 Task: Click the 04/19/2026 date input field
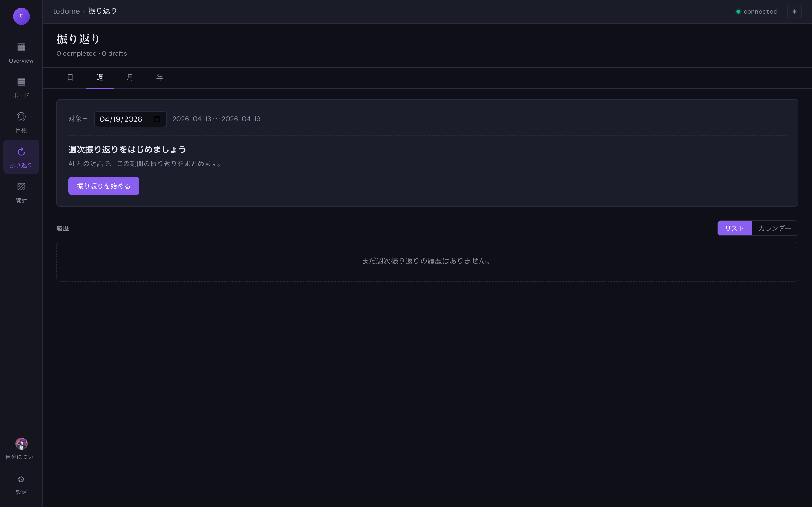pos(131,119)
